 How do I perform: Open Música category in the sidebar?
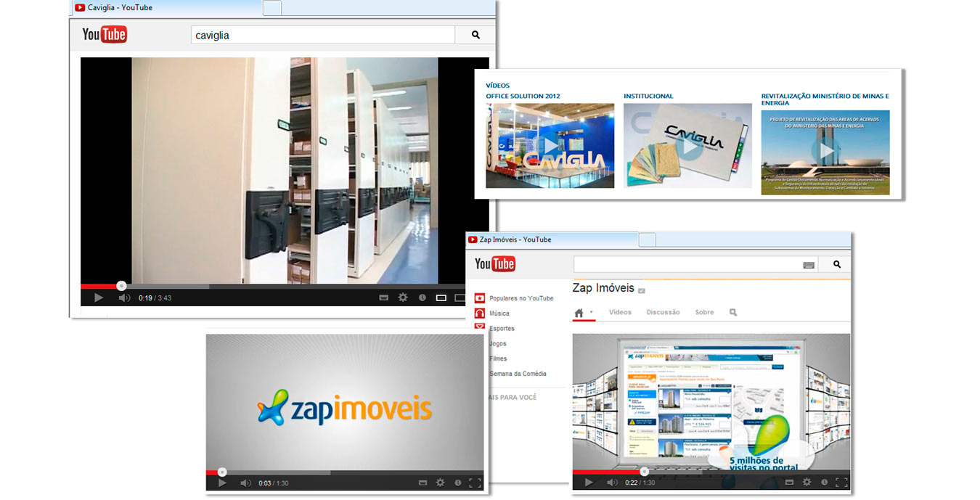tap(499, 313)
